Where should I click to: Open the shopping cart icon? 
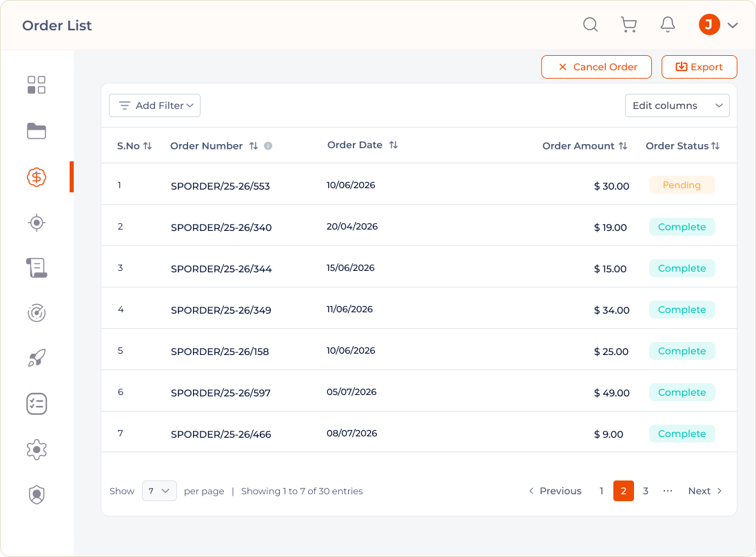coord(629,25)
